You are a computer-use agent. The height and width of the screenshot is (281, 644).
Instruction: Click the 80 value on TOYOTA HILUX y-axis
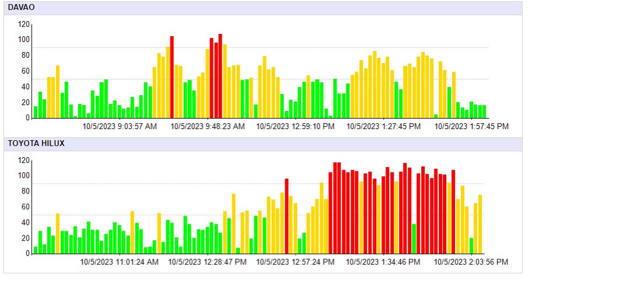coord(26,191)
